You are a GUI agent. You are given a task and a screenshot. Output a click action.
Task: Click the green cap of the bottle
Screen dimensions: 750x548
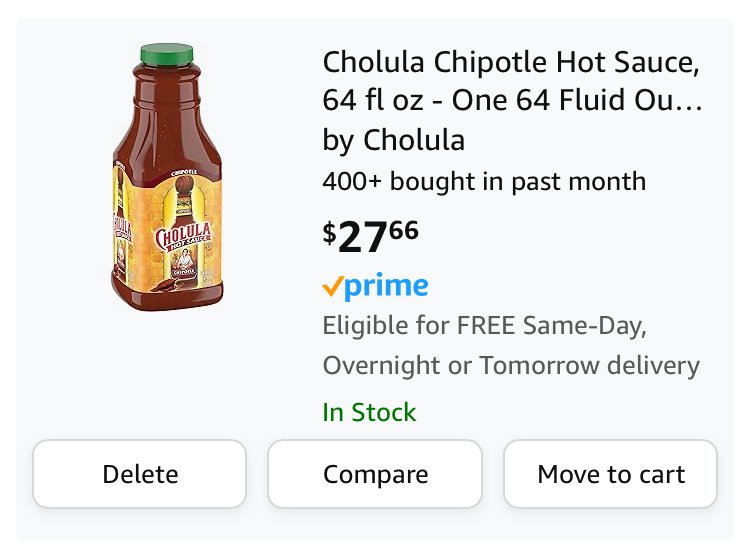[167, 54]
